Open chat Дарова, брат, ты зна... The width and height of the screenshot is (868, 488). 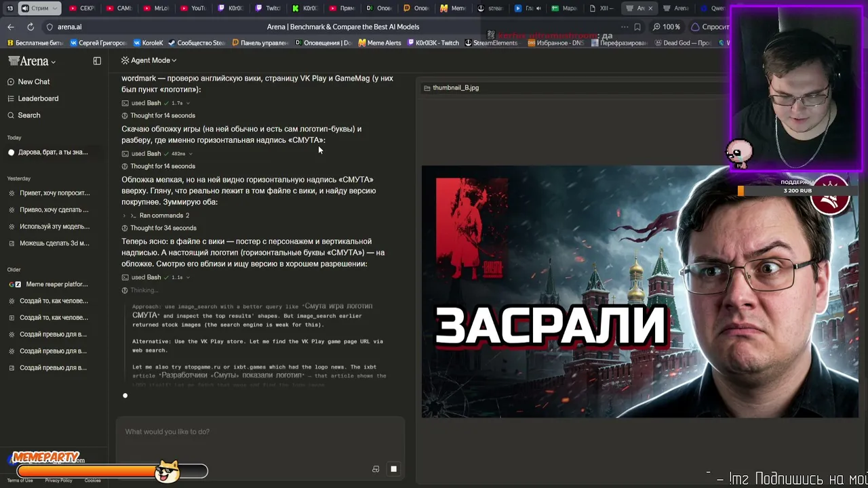tap(54, 152)
